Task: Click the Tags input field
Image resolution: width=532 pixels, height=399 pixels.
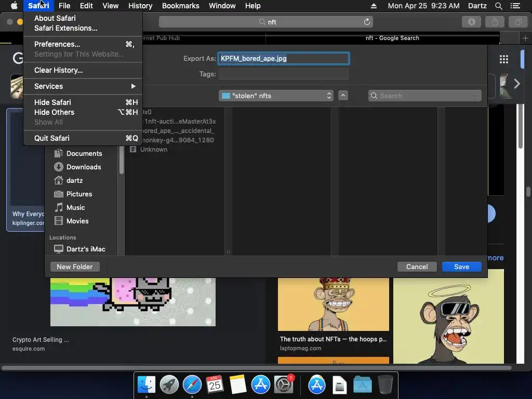Action: click(284, 74)
